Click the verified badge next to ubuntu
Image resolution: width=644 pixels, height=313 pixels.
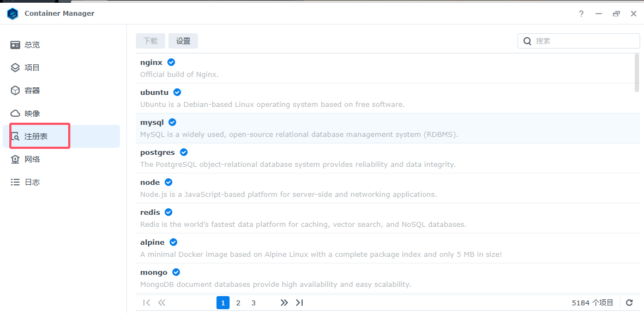177,92
